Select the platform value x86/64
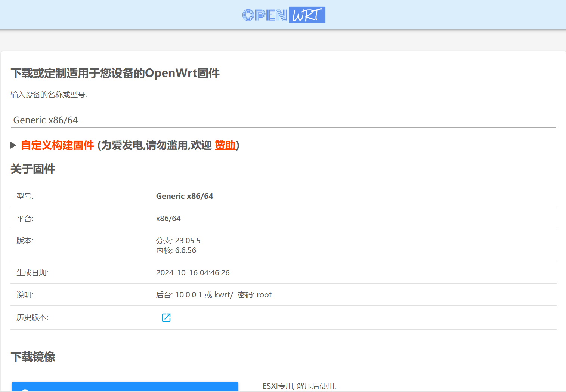 [168, 219]
